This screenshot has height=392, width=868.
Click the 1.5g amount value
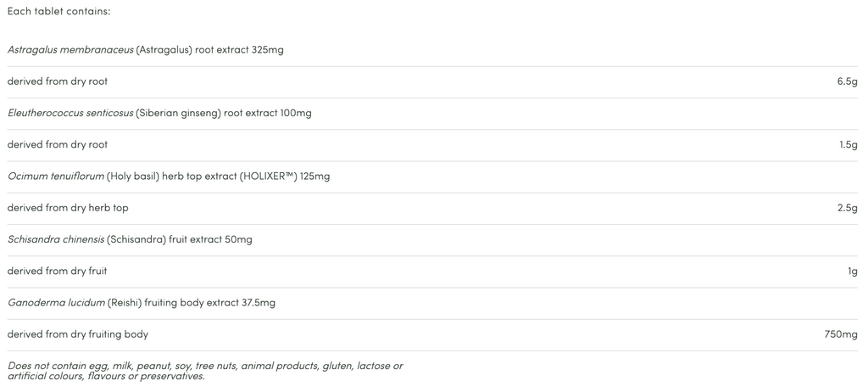coord(849,144)
